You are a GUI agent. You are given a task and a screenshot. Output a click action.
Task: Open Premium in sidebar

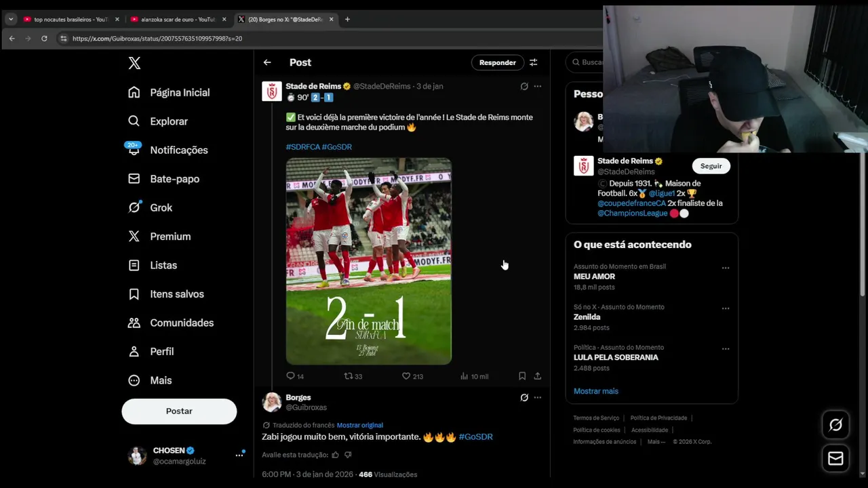click(159, 237)
